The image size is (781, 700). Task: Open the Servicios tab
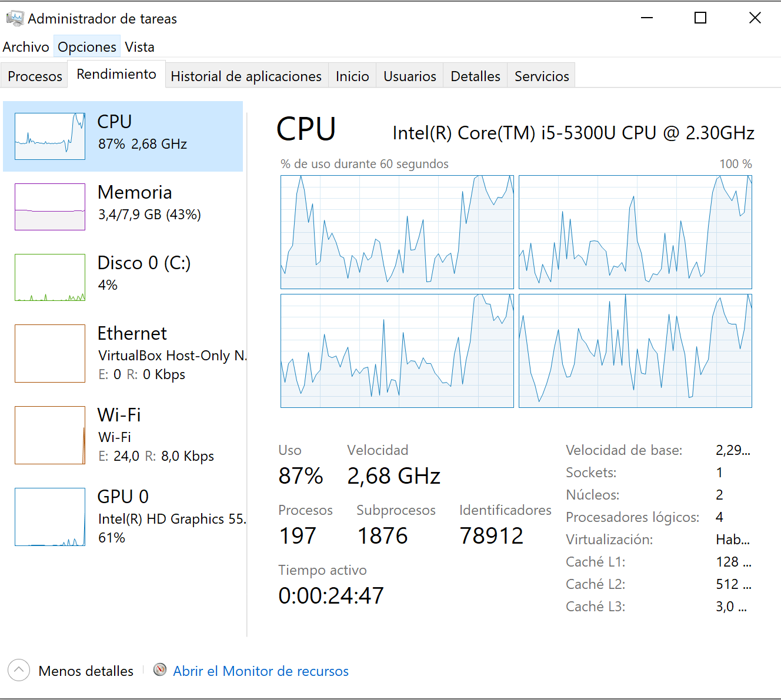click(541, 76)
